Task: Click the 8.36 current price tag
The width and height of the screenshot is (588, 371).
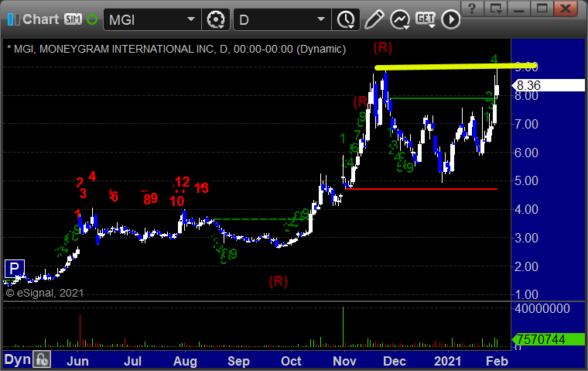Action: point(549,86)
